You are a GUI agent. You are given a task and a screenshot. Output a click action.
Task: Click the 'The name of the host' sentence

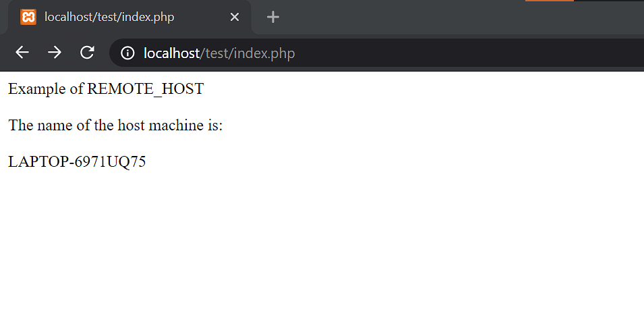pos(77,125)
